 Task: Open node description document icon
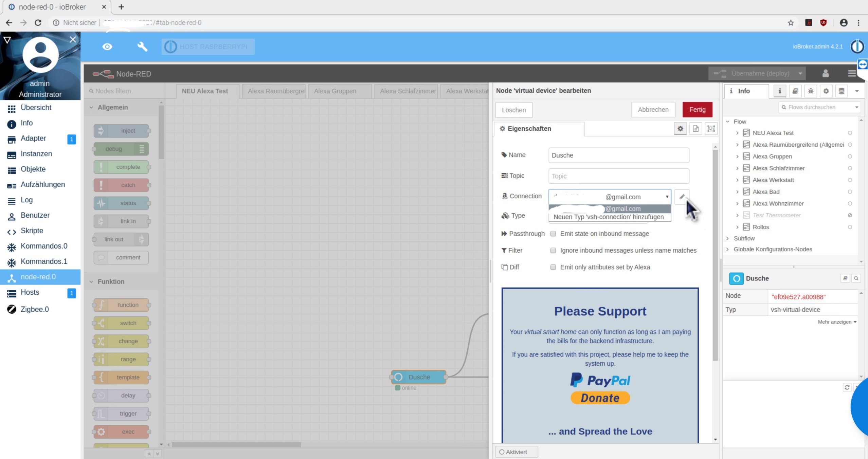click(695, 129)
